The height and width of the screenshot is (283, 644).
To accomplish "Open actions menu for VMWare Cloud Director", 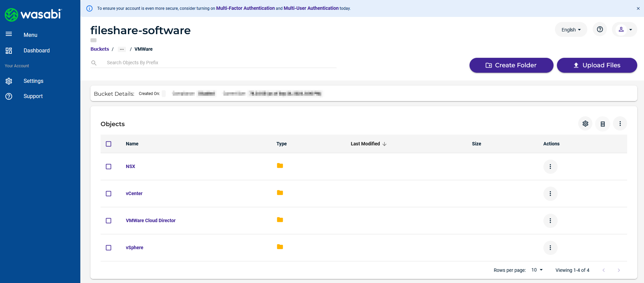I will click(550, 221).
